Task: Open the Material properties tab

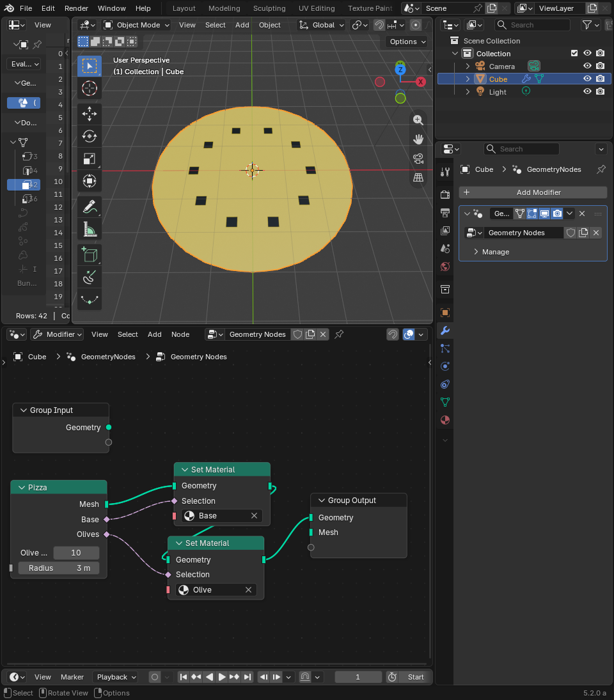Action: tap(445, 420)
